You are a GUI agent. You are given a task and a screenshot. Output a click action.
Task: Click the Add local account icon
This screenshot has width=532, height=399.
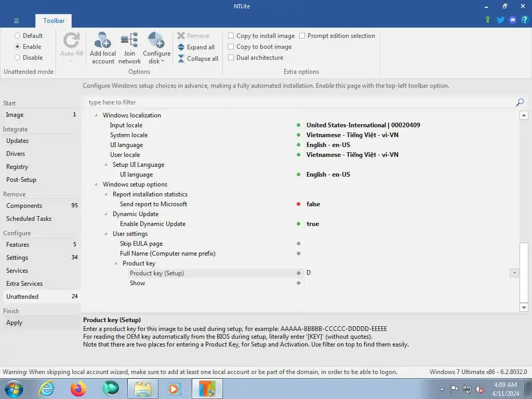point(102,40)
